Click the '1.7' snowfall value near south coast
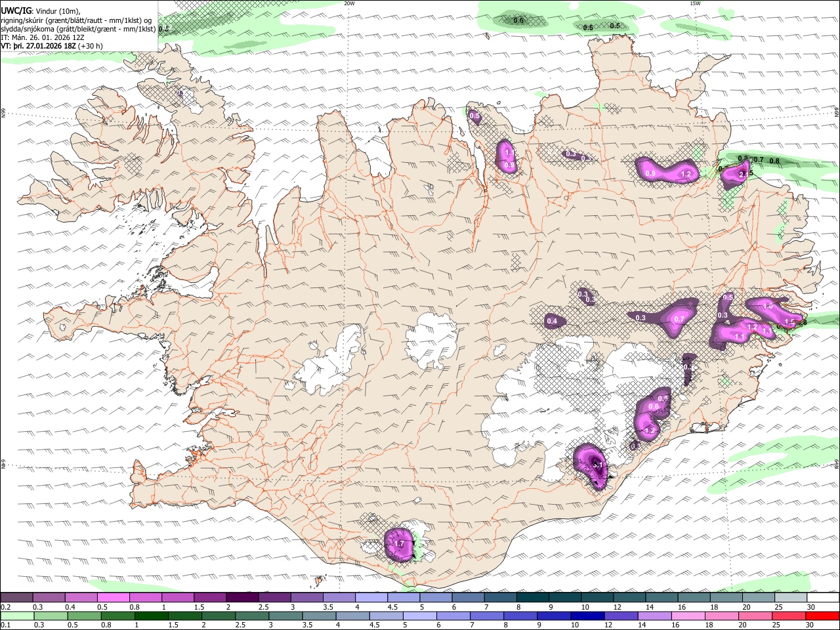 [x=398, y=544]
